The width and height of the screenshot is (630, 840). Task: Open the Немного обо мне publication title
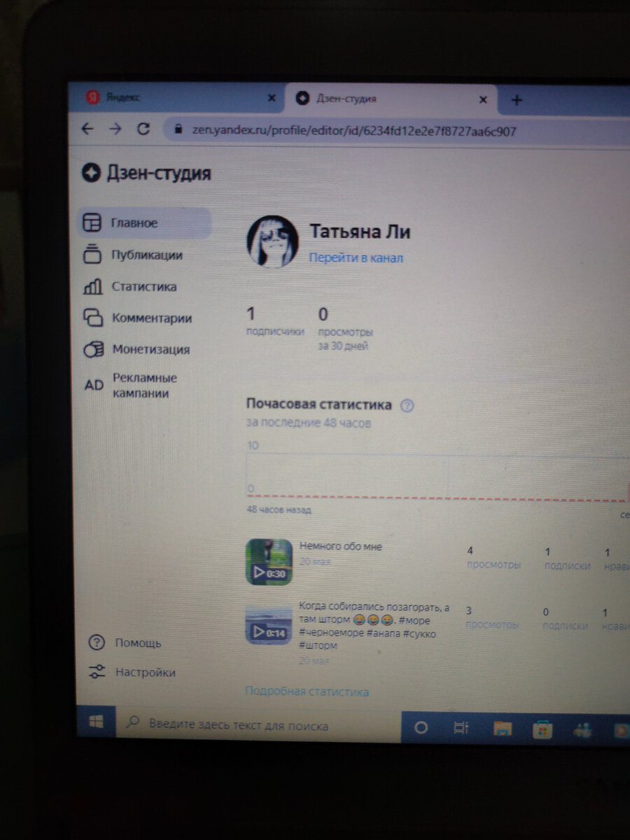coord(341,546)
